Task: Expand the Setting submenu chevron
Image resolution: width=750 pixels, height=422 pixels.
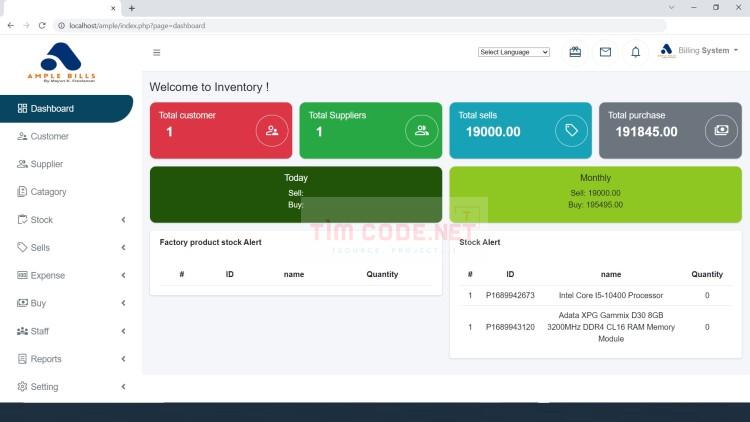Action: (123, 387)
